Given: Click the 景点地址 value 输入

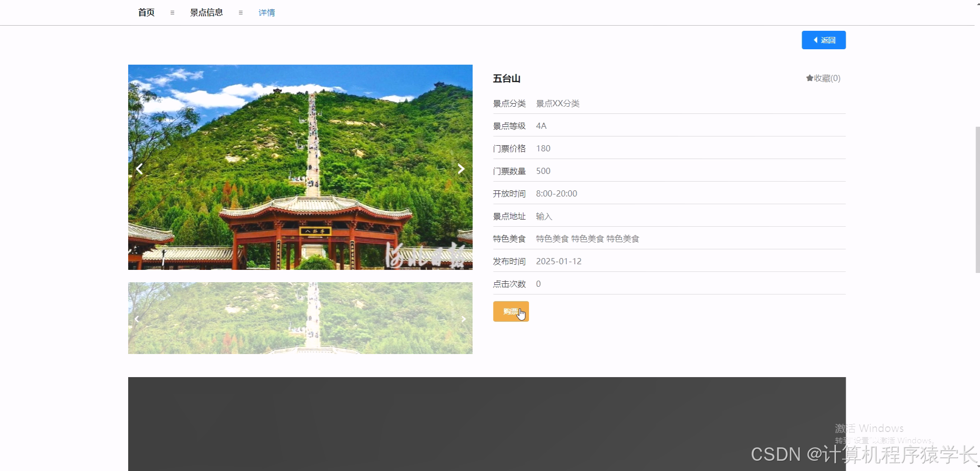Looking at the screenshot, I should click(544, 216).
